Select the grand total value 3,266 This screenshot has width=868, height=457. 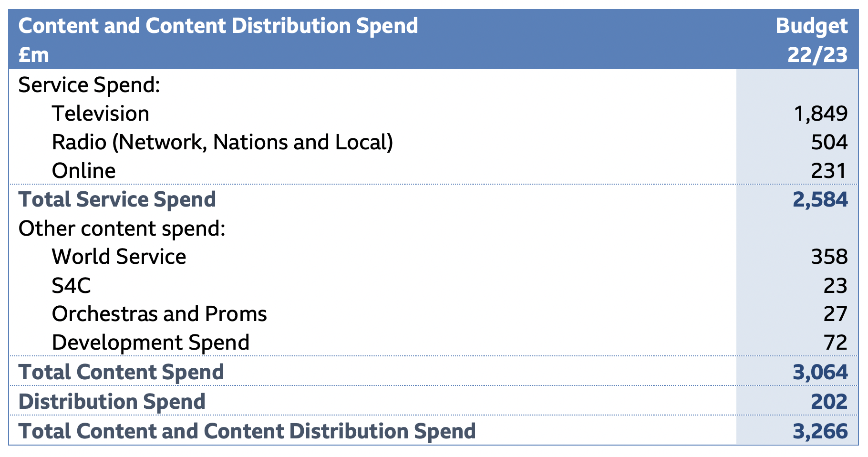[820, 432]
